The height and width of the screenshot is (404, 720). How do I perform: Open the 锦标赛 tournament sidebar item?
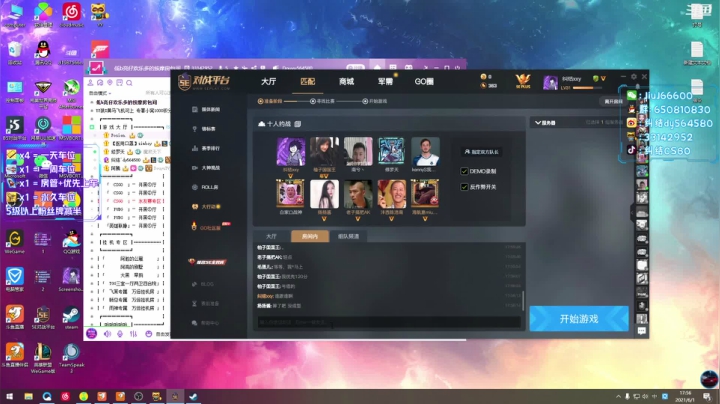coord(204,129)
